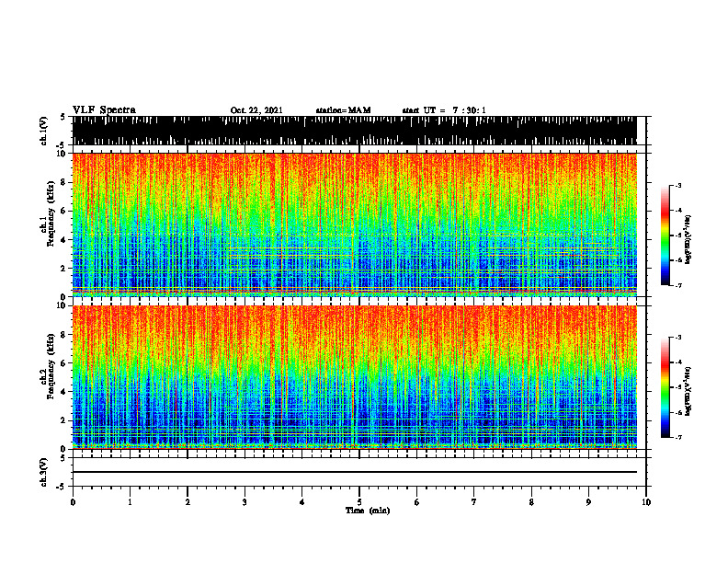This screenshot has width=728, height=563.
Task: Click the flat ch.3 voltage trace line
Action: [x=354, y=472]
